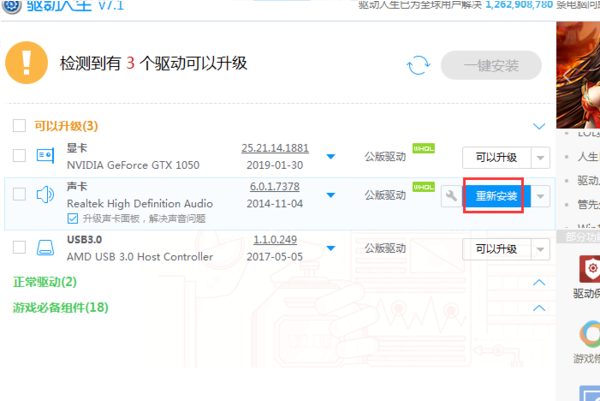Check the NVIDIA GeForce GTX 1050 checkbox
Screen dimensions: 600x401
[19, 156]
